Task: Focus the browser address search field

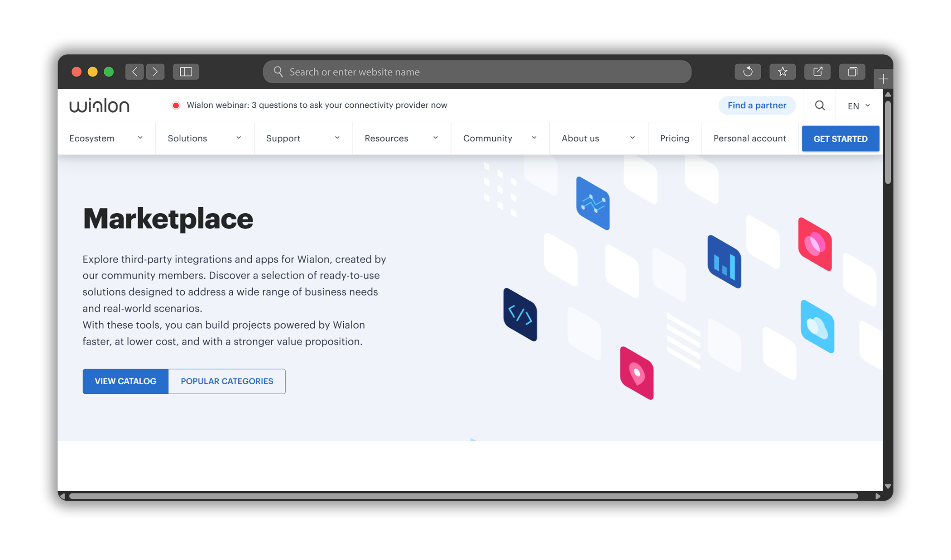Action: [477, 72]
